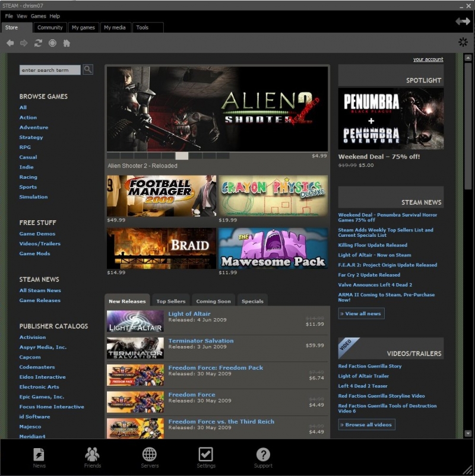Open the View menu
Image resolution: width=475 pixels, height=476 pixels.
[22, 16]
